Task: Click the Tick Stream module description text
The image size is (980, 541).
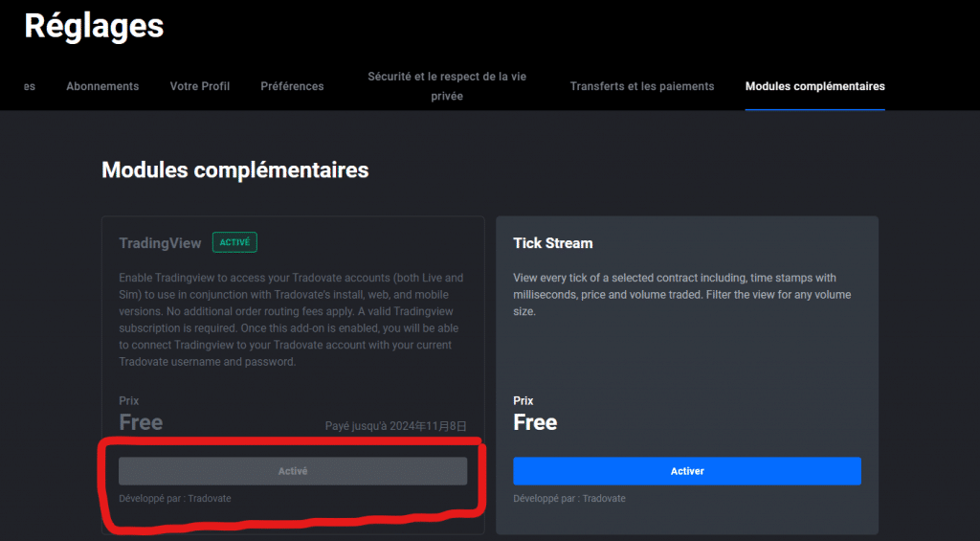Action: [x=681, y=294]
